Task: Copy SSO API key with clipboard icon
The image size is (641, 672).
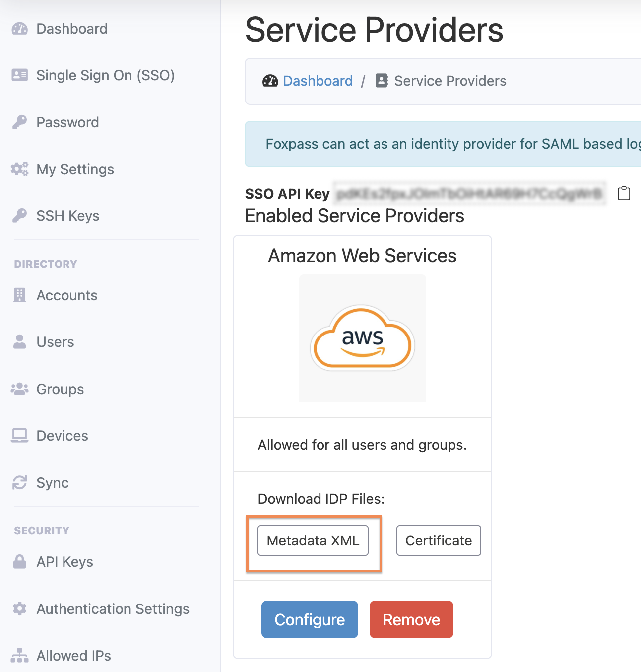Action: 624,193
